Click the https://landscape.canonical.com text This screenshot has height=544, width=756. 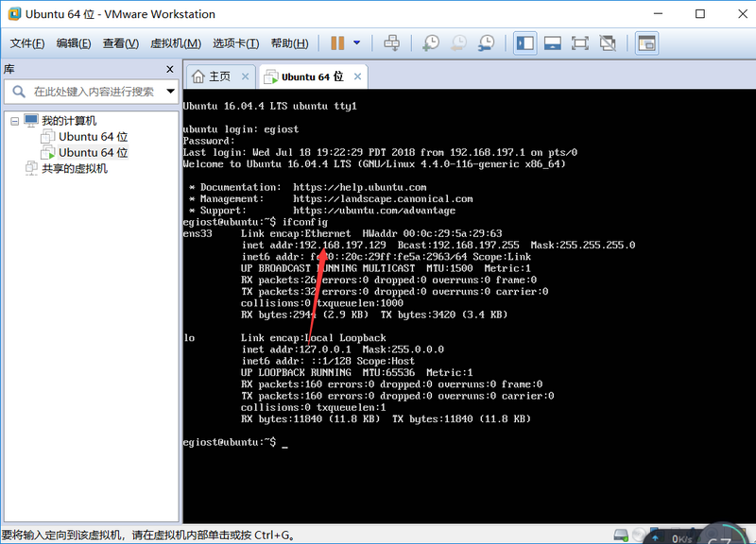[383, 199]
